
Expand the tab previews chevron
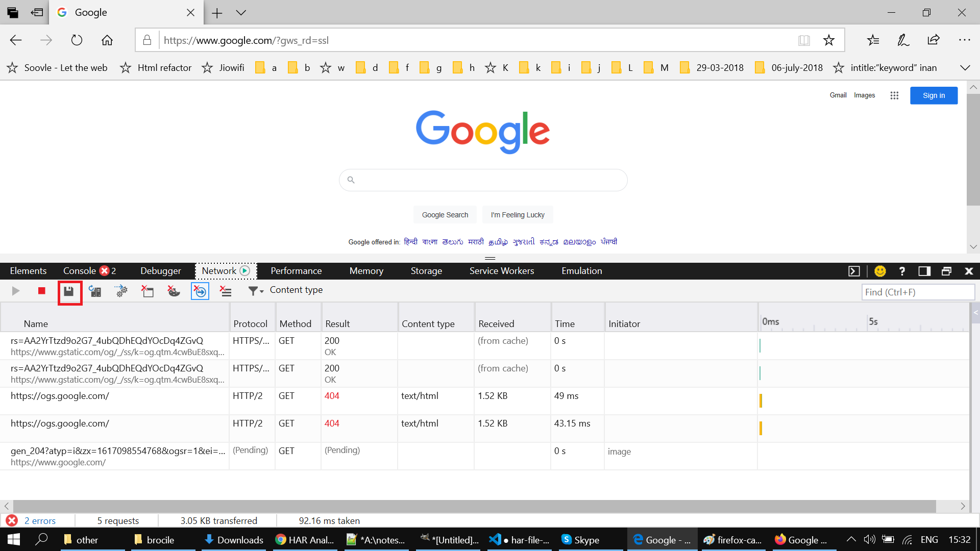click(241, 13)
